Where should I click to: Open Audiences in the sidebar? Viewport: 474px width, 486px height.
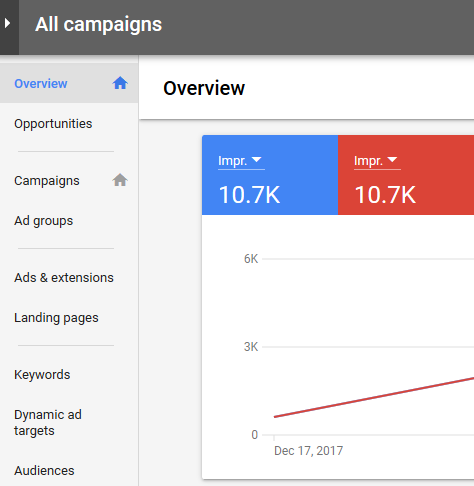click(44, 471)
